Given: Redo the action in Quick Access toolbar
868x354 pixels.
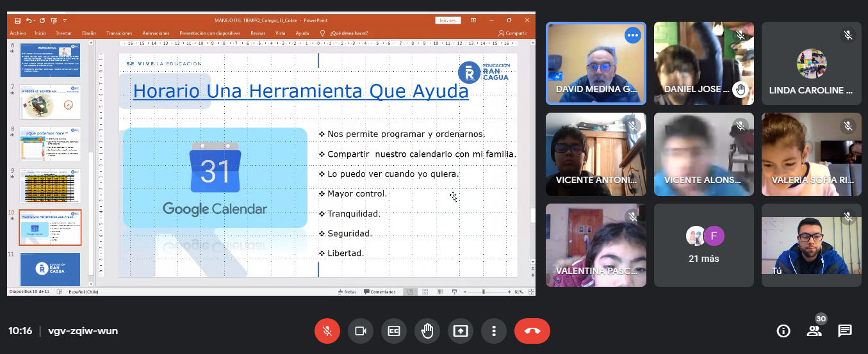Looking at the screenshot, I should [43, 20].
